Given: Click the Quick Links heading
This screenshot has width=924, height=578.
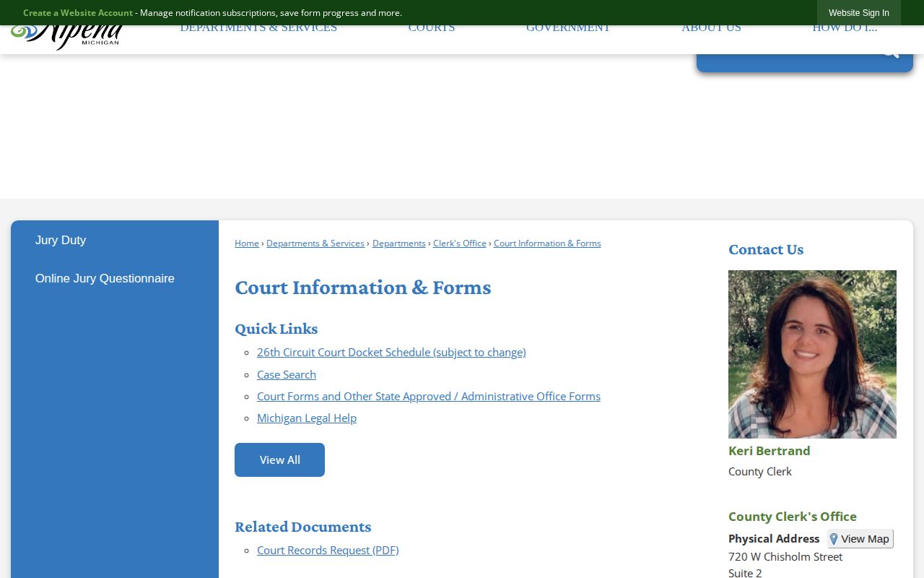Looking at the screenshot, I should coord(276,329).
